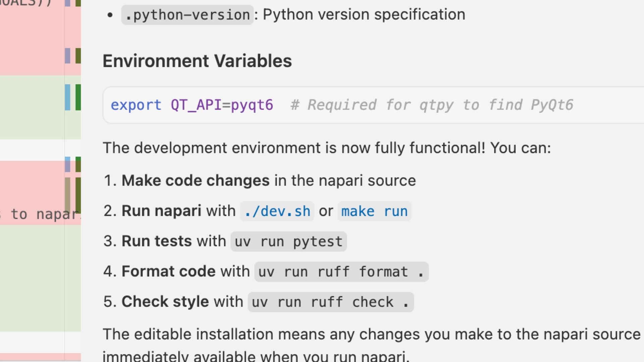The height and width of the screenshot is (362, 644).
Task: Click the export keyword in code block
Action: pos(136,105)
